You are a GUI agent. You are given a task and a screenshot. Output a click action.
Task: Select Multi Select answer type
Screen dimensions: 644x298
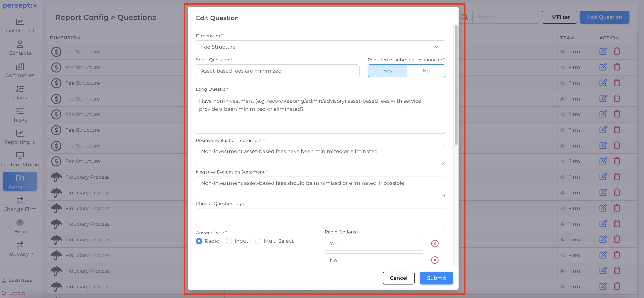click(258, 241)
